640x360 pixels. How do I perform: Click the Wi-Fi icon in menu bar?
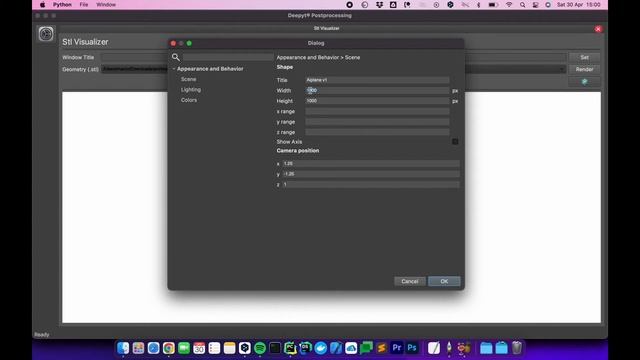pos(509,5)
